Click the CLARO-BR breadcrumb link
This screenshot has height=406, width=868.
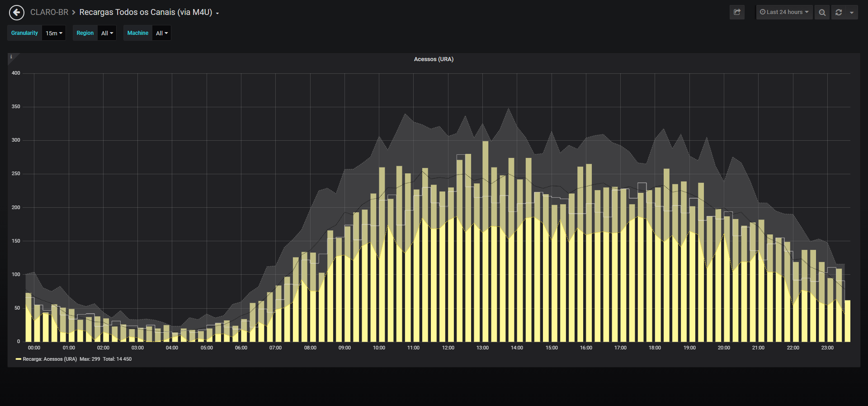click(x=49, y=12)
